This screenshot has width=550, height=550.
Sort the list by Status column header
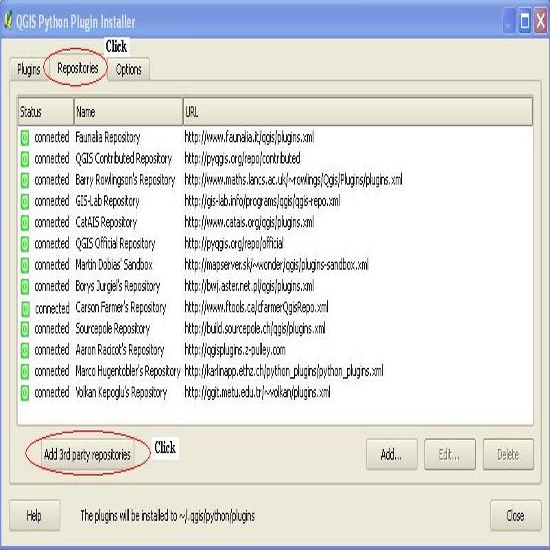tap(46, 112)
